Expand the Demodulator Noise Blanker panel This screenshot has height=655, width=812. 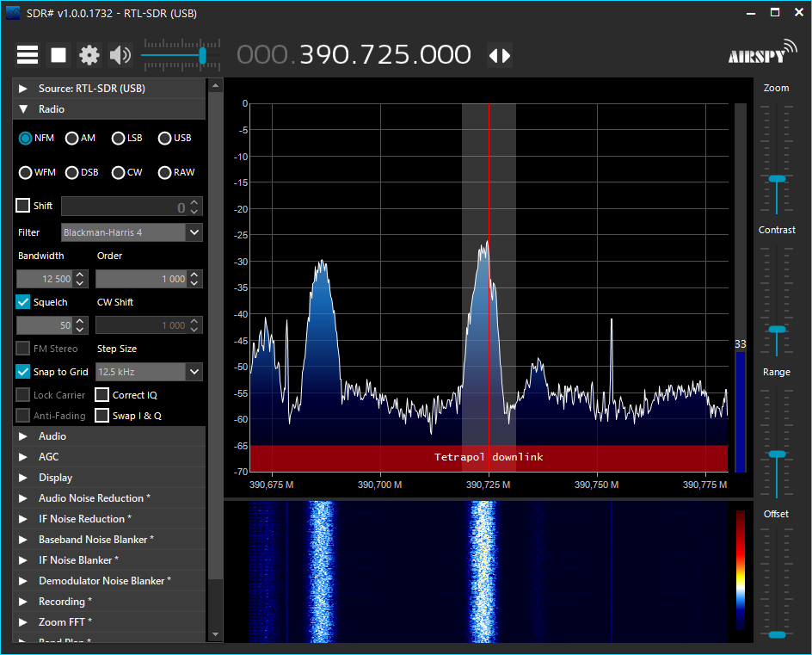pos(109,581)
